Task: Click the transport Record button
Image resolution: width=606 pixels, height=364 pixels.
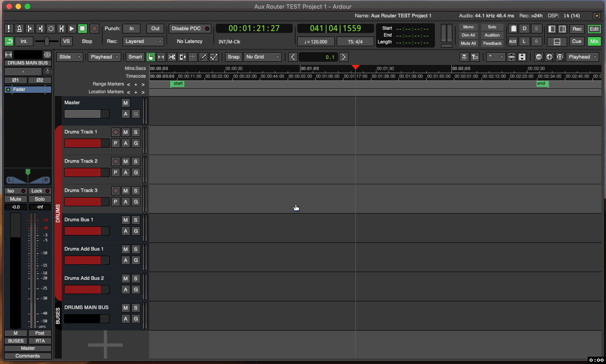Action: [x=94, y=28]
